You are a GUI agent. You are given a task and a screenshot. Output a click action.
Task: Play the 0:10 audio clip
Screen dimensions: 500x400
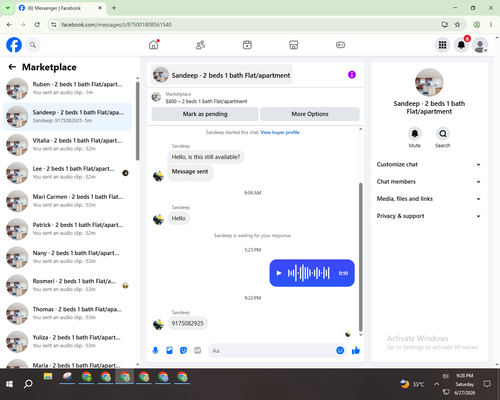pos(279,273)
